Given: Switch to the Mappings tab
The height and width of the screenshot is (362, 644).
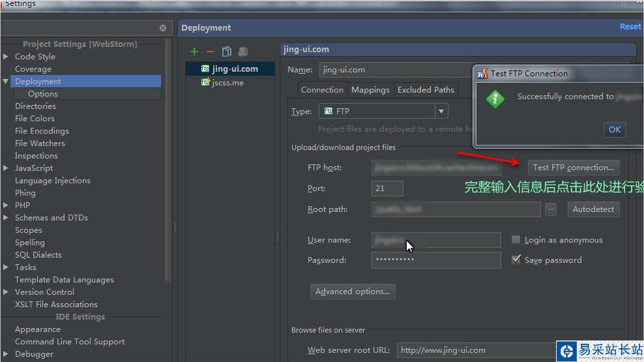Looking at the screenshot, I should [370, 89].
